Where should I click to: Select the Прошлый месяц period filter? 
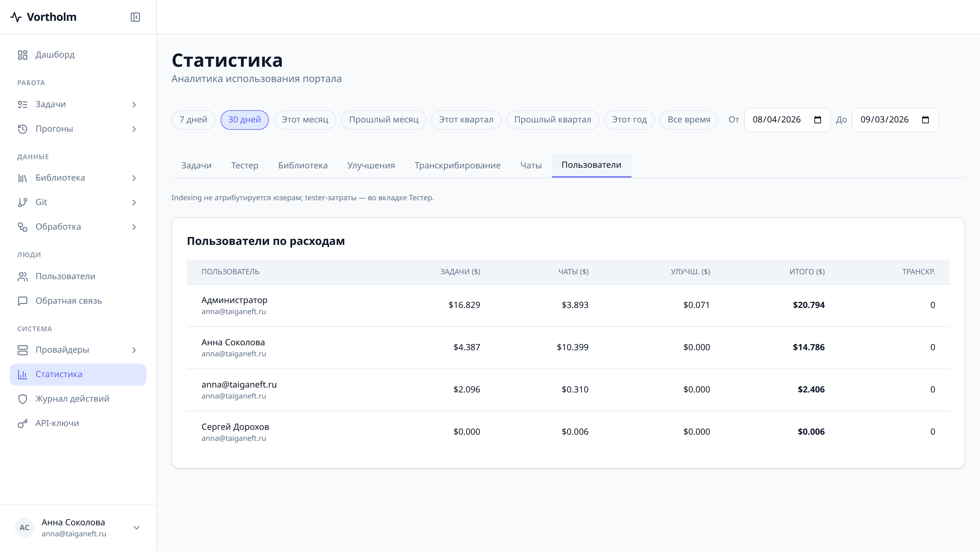click(x=383, y=120)
